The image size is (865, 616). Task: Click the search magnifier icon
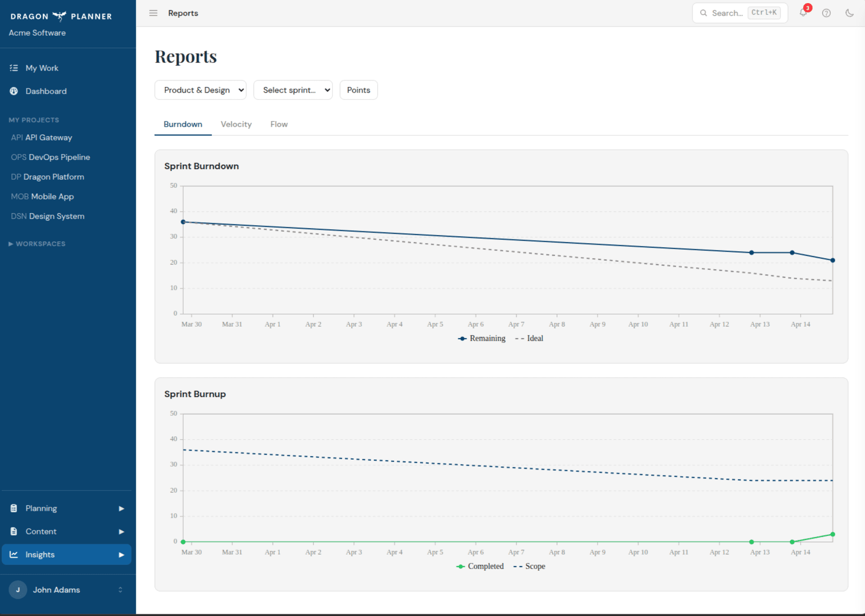point(704,13)
